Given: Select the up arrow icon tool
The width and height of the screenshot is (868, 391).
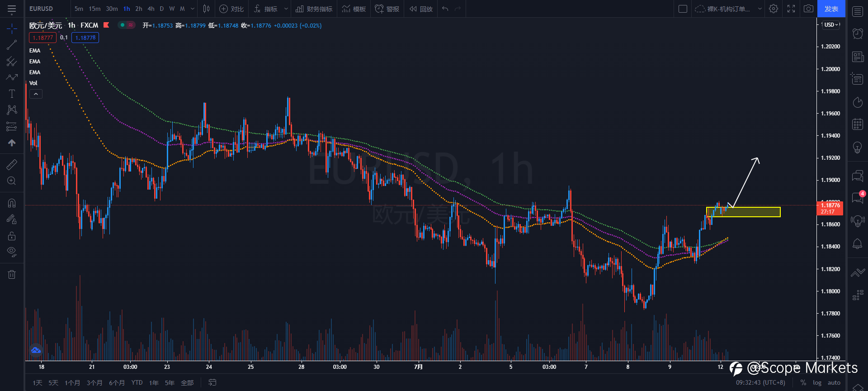Looking at the screenshot, I should pyautogui.click(x=12, y=143).
